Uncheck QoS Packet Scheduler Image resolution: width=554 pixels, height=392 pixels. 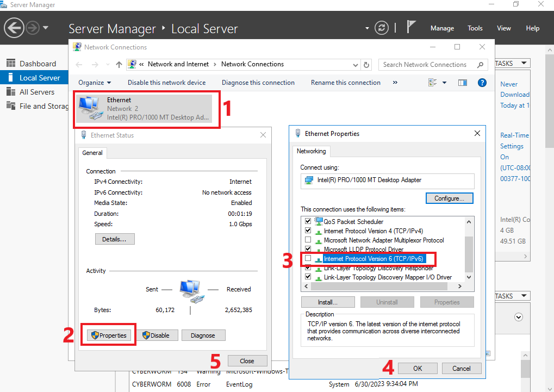click(x=308, y=222)
